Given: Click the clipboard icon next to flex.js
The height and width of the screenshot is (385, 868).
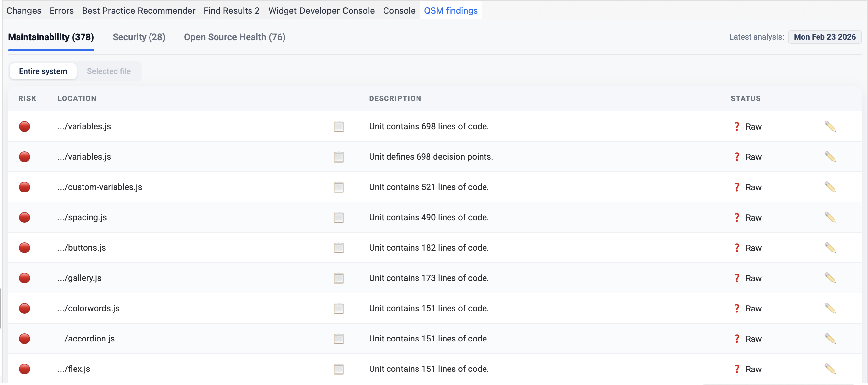Looking at the screenshot, I should tap(338, 369).
